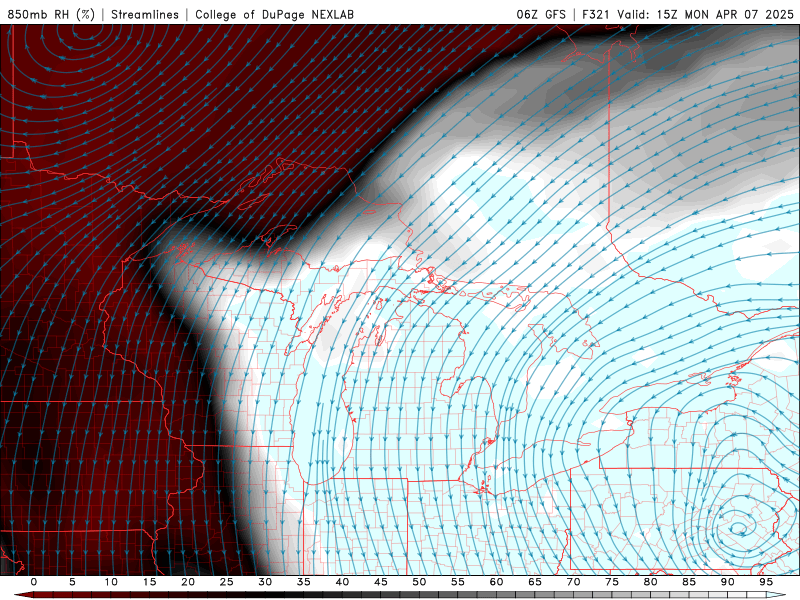800x600 pixels.
Task: Click the colorbar label "65"
Action: [535, 582]
